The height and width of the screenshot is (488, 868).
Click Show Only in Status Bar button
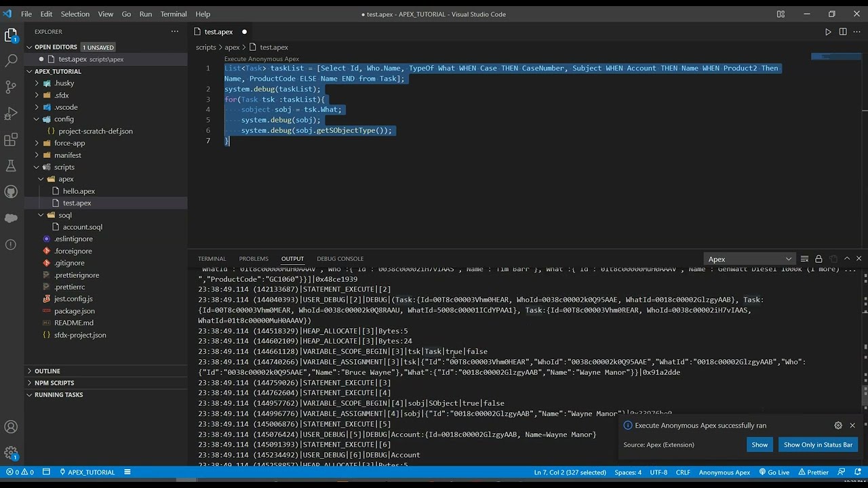(x=818, y=445)
